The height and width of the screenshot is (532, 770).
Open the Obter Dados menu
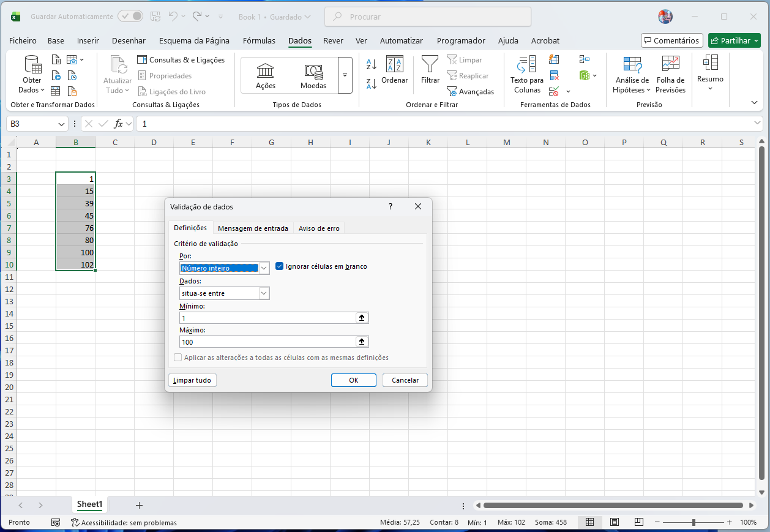(32, 75)
